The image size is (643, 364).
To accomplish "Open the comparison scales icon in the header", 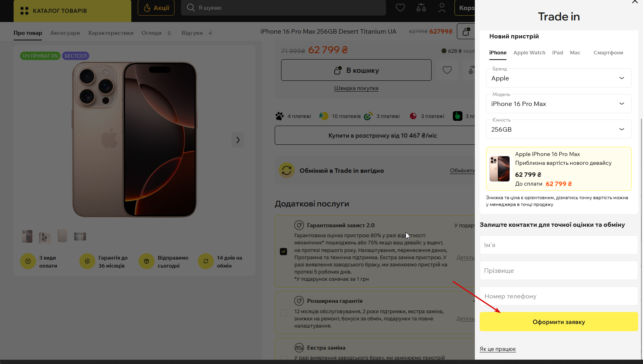I will pyautogui.click(x=421, y=8).
